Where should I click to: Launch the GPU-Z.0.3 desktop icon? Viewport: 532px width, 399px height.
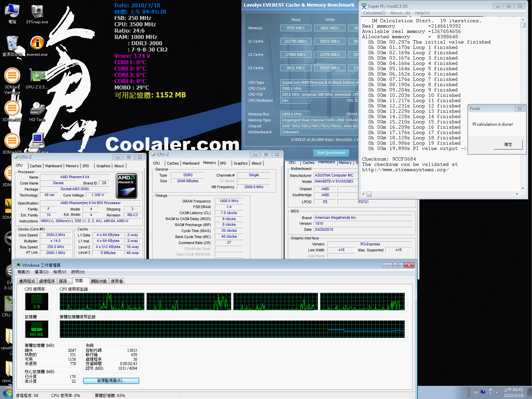click(37, 79)
